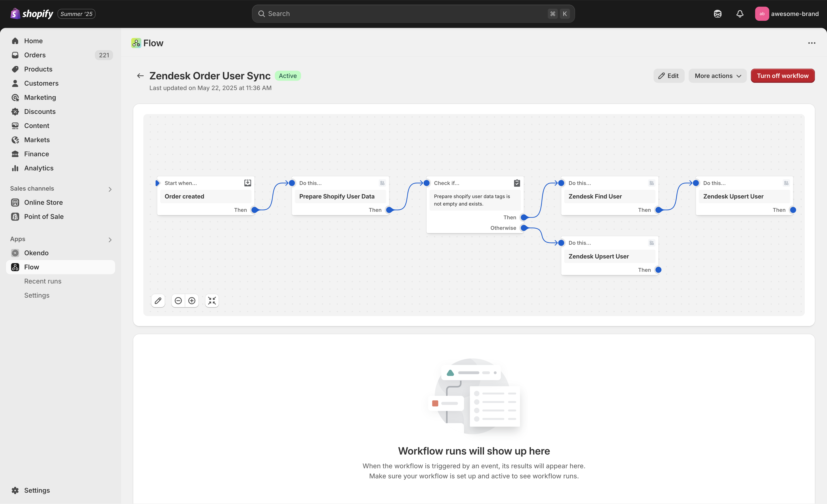The image size is (827, 504).
Task: Expand the Sales channels section chevron
Action: coord(110,189)
